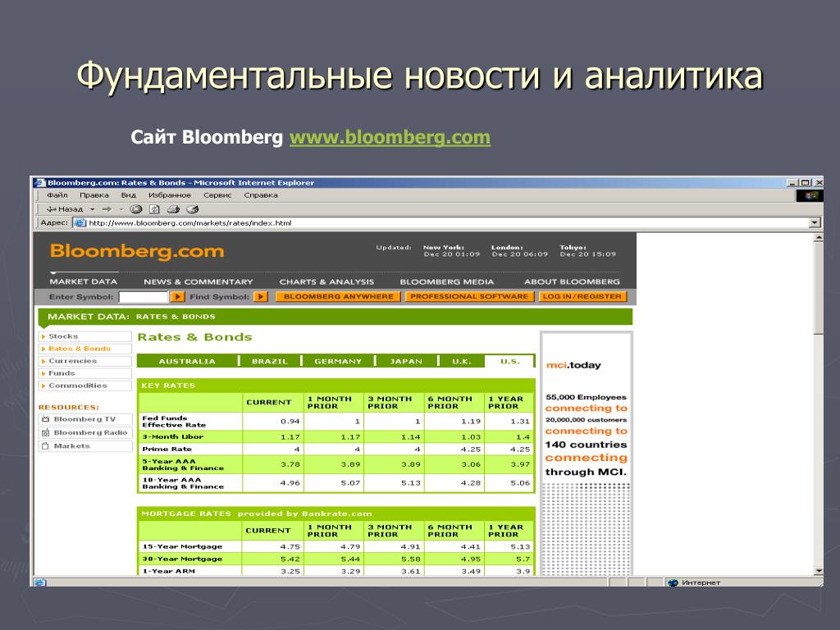Click the 5.42 30-Year Mortgage current value

290,559
